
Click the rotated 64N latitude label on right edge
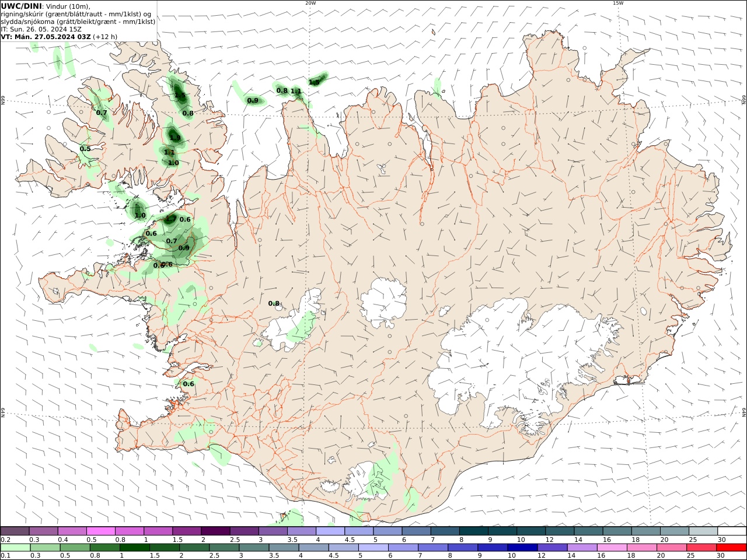pos(744,412)
